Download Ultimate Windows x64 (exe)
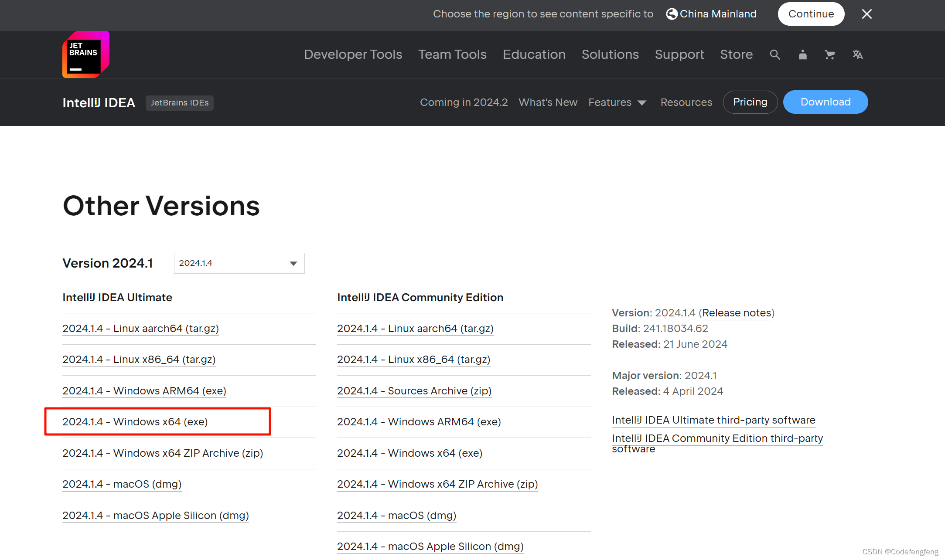 [135, 422]
